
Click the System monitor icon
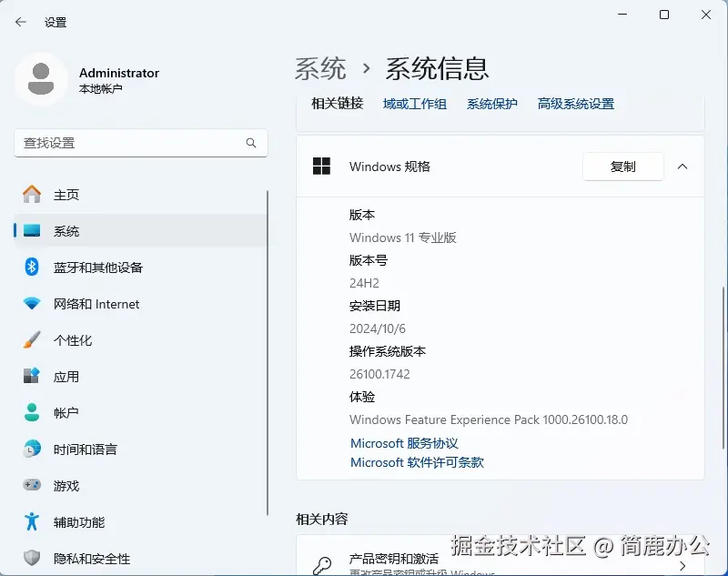coord(32,230)
